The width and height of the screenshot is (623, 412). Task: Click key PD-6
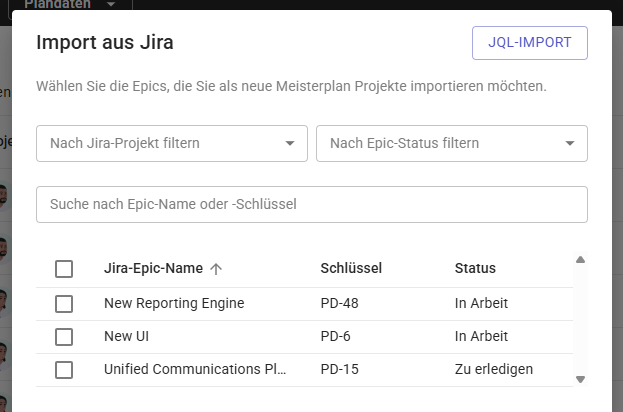[335, 336]
